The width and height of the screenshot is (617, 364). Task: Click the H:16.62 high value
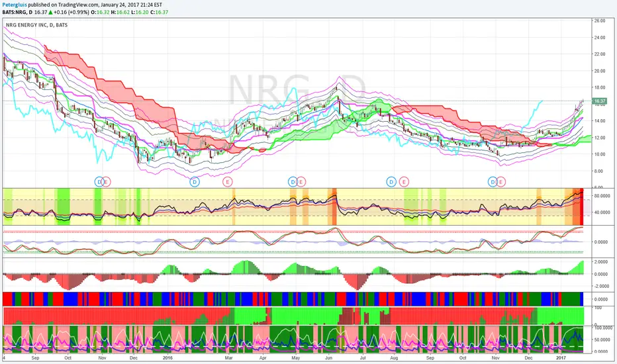tap(119, 12)
